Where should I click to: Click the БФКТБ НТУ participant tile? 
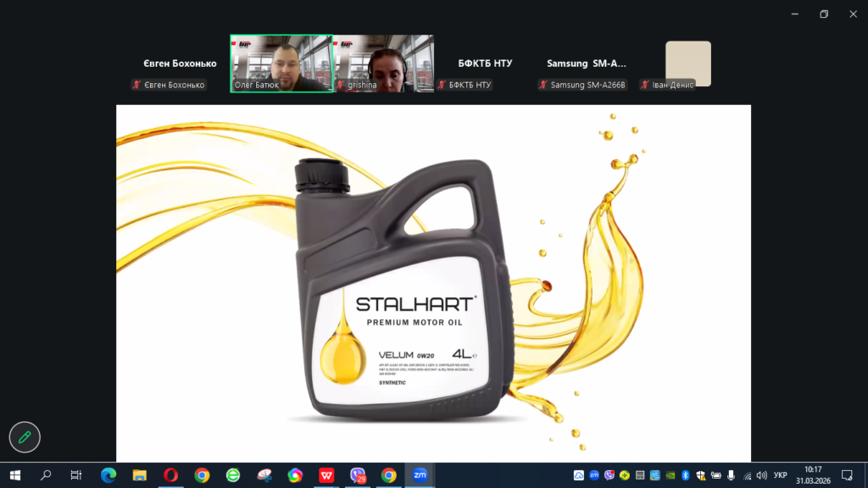click(485, 64)
